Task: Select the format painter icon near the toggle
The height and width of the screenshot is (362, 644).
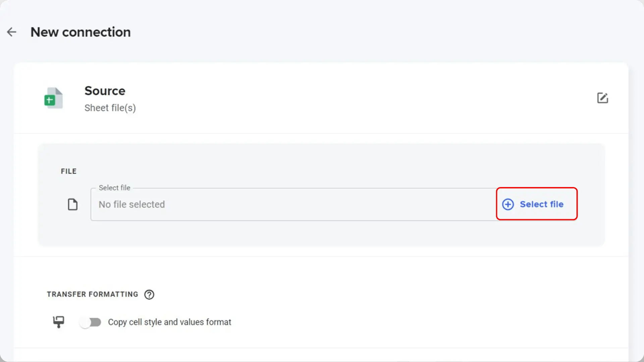Action: click(x=58, y=322)
